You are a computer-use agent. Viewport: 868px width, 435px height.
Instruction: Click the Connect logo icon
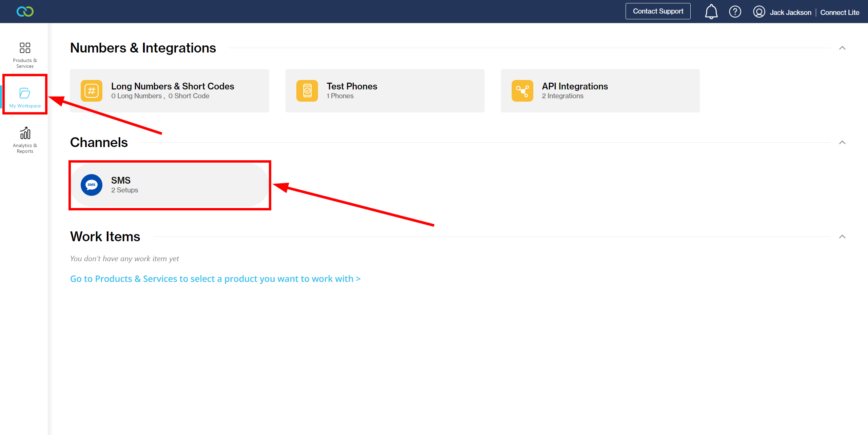click(25, 12)
